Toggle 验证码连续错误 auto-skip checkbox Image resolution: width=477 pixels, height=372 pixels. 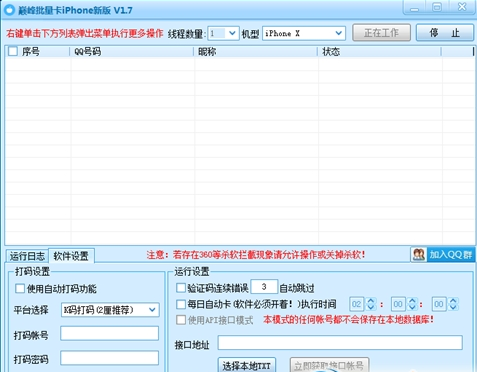click(x=181, y=288)
